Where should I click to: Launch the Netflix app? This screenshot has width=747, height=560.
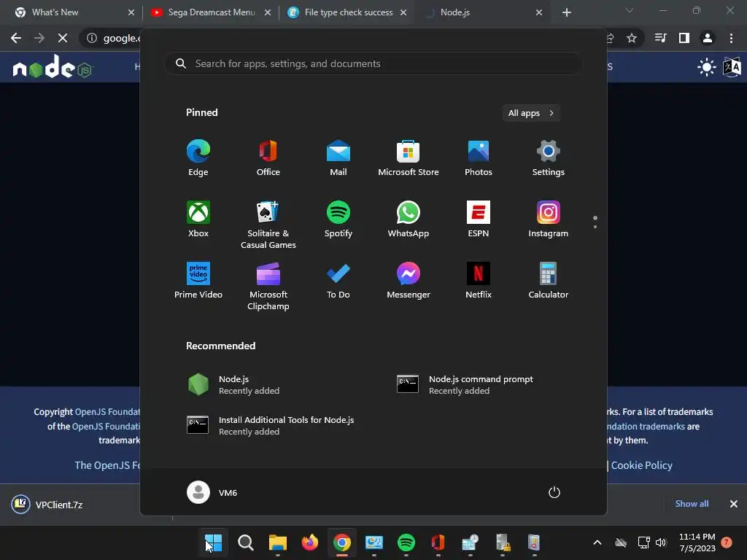tap(479, 281)
